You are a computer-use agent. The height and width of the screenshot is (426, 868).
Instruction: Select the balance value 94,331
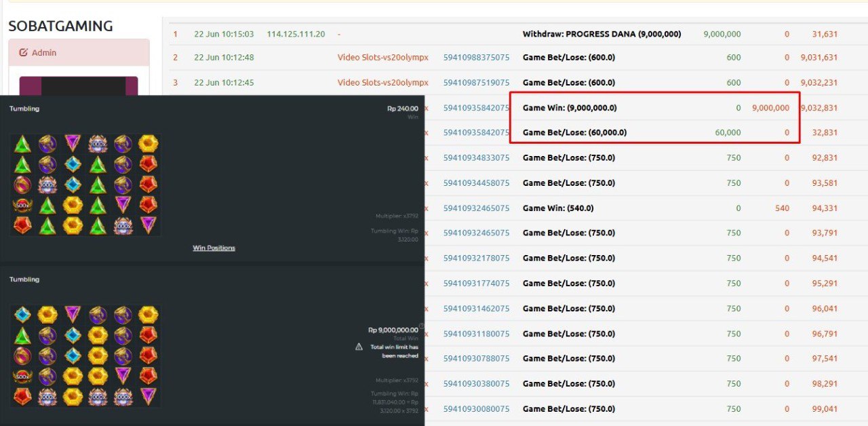tap(825, 208)
